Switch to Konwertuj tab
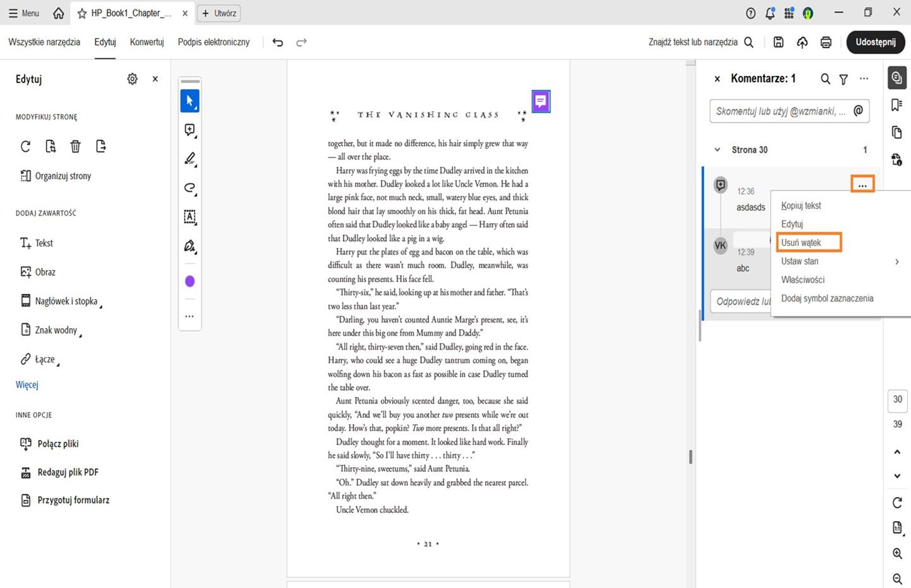Image resolution: width=911 pixels, height=588 pixels. click(147, 42)
